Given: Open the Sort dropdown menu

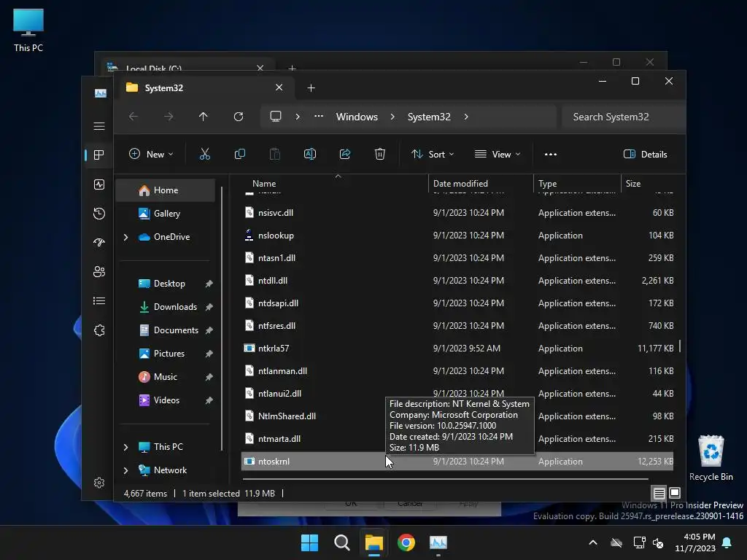Looking at the screenshot, I should (433, 154).
